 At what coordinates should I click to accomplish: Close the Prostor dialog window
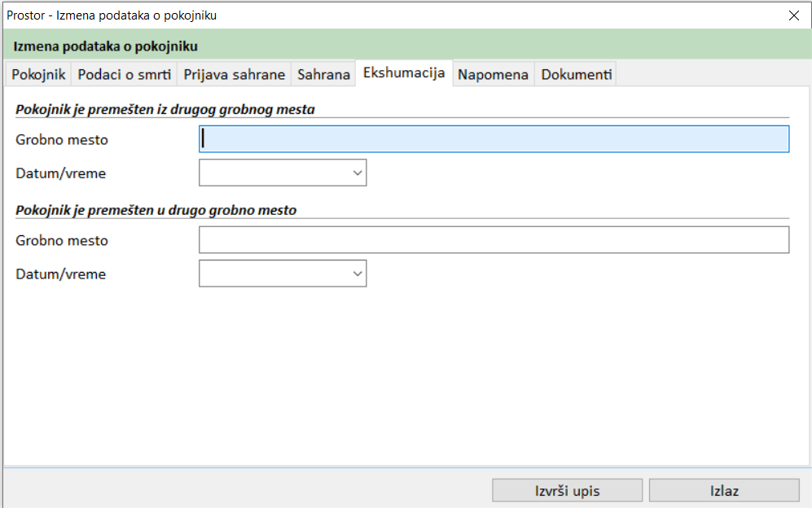[793, 15]
